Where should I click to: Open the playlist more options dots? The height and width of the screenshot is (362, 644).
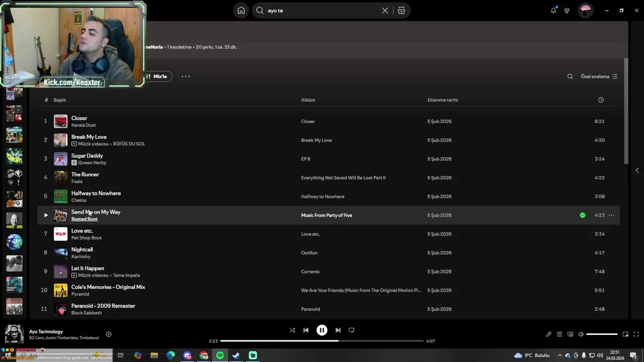coord(186,76)
